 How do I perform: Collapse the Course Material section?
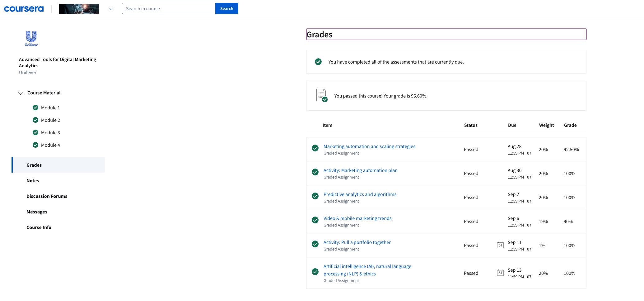point(21,93)
